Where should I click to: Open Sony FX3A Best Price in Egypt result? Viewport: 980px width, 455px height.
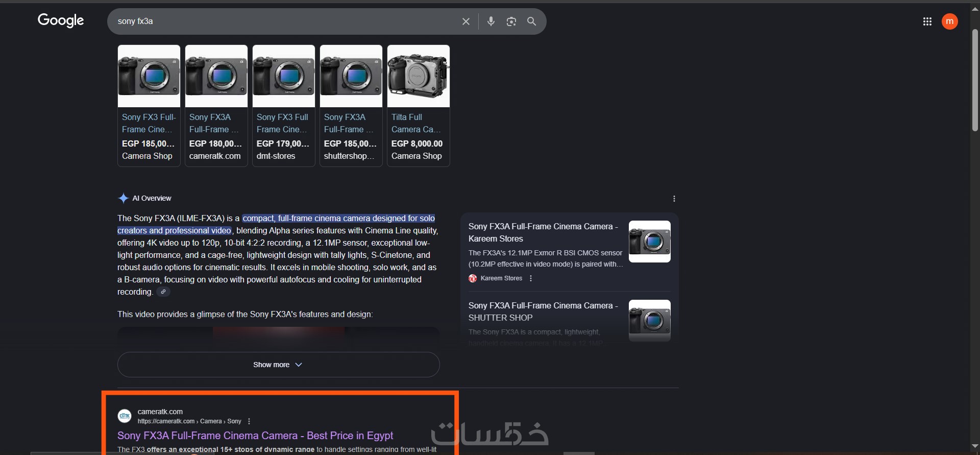pos(255,436)
